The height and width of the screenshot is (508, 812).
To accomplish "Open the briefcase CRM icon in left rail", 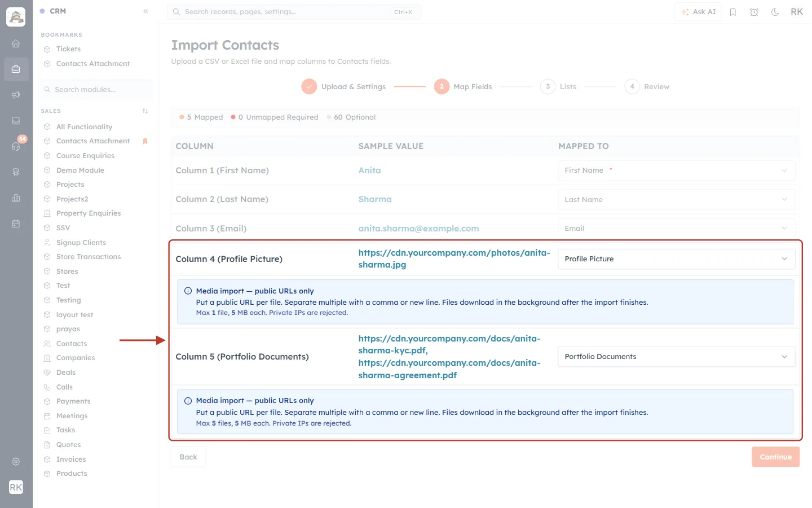I will (16, 69).
